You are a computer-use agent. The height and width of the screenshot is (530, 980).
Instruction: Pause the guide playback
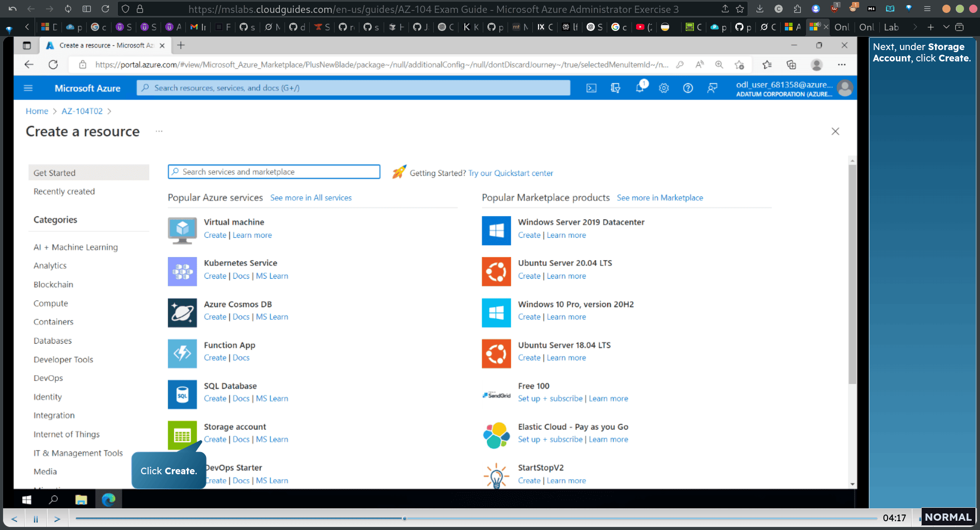point(36,519)
